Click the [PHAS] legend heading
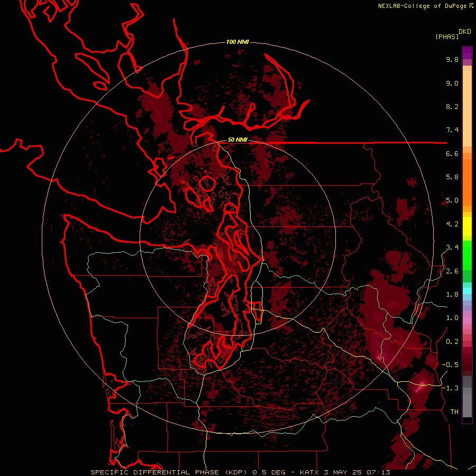The width and height of the screenshot is (476, 476). pyautogui.click(x=447, y=36)
